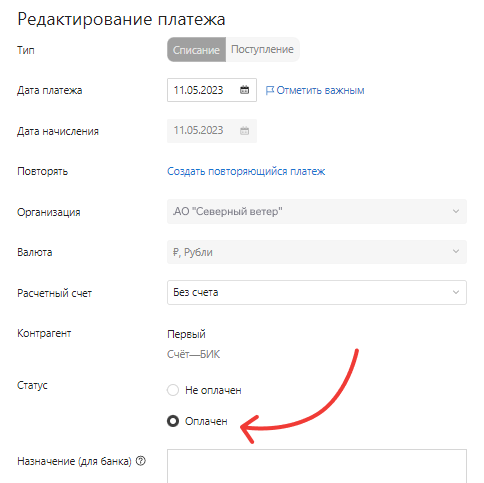Click the Первый counterparty name
Screen dimensions: 484x483
click(186, 334)
